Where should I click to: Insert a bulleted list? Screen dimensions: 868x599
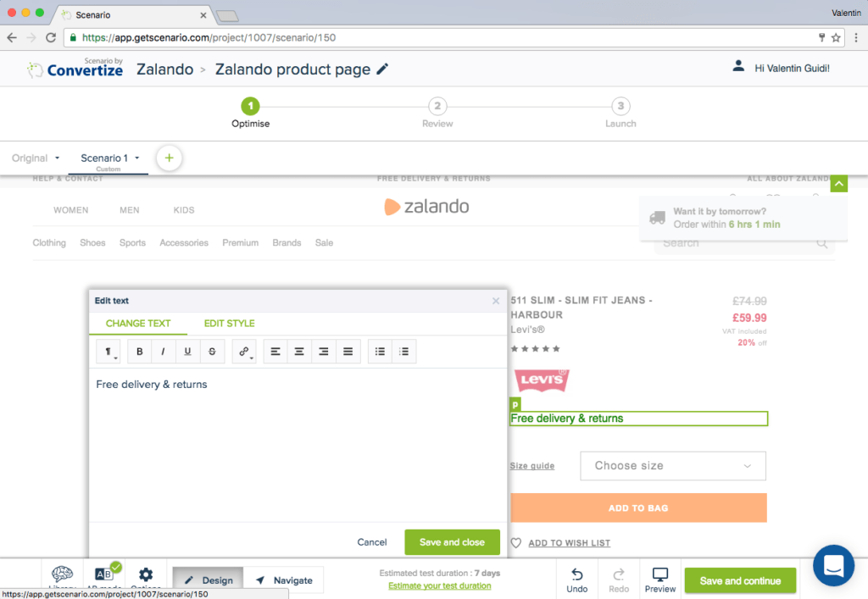[380, 352]
